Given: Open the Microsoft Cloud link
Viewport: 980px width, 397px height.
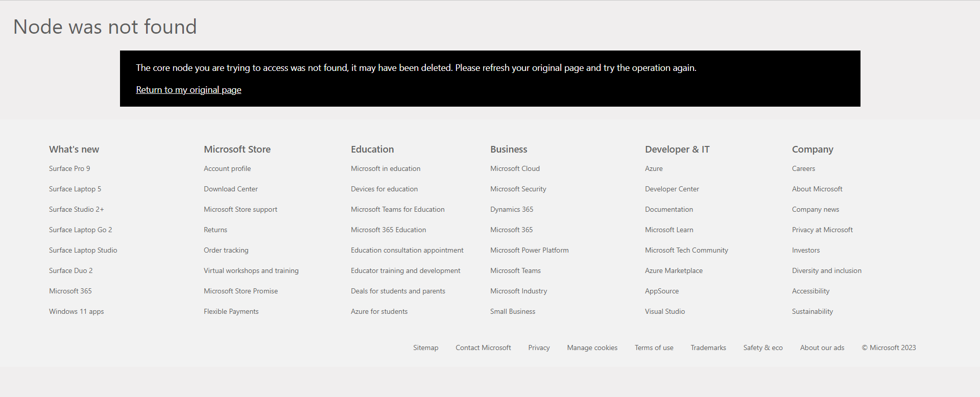Looking at the screenshot, I should pos(515,168).
